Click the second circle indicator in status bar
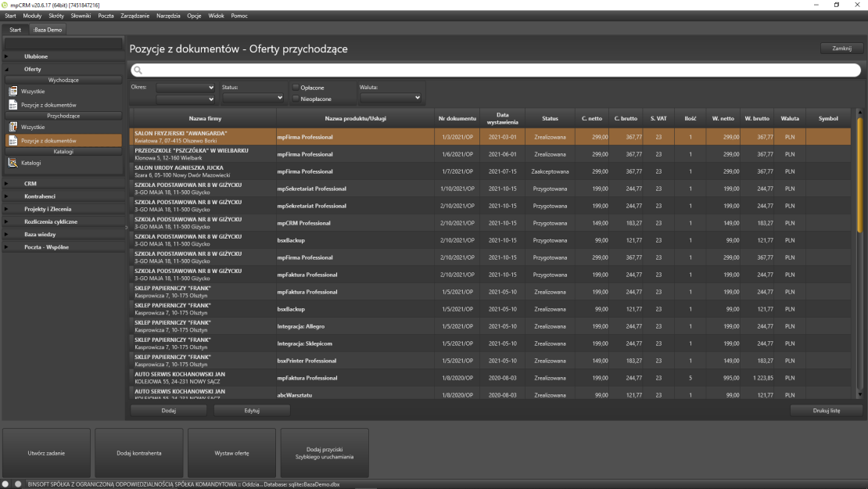Viewport: 868px width, 489px height. pos(19,484)
